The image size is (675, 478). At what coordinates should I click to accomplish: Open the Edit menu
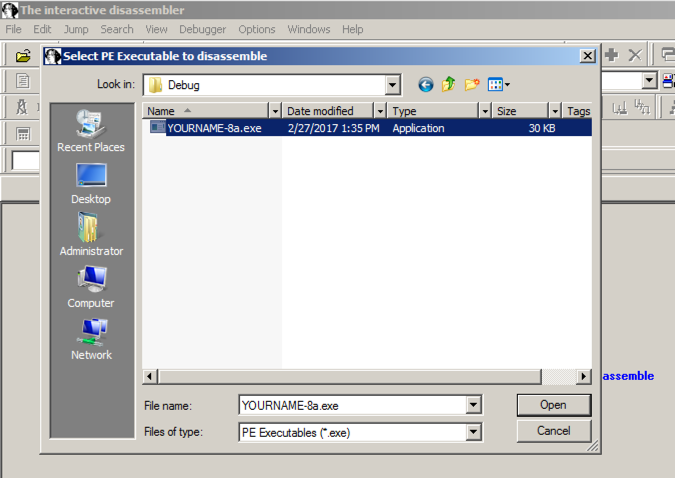(42, 29)
